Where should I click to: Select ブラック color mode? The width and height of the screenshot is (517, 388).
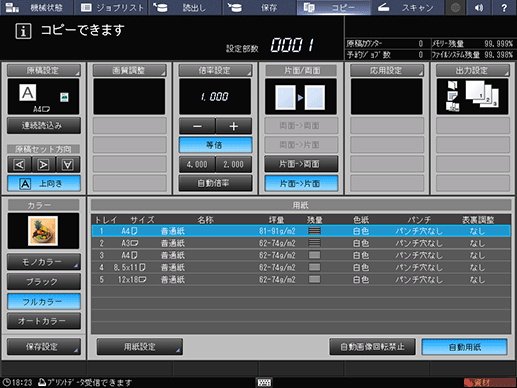(x=44, y=282)
